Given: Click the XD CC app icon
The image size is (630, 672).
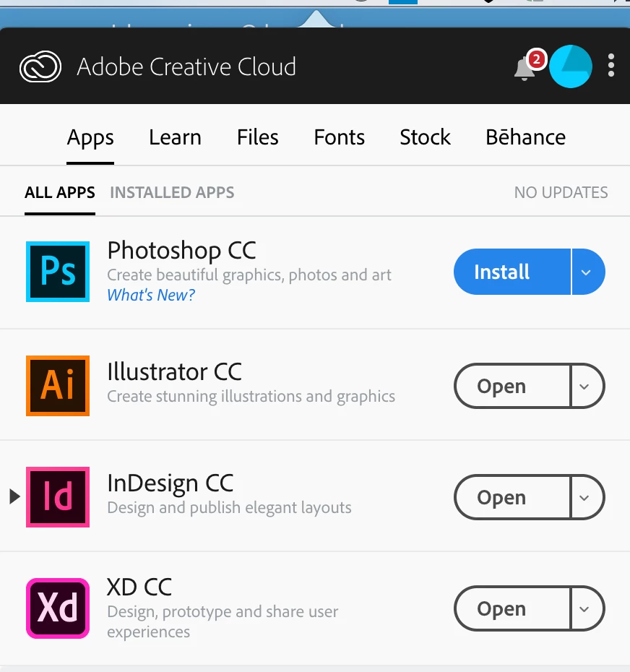Looking at the screenshot, I should 58,608.
